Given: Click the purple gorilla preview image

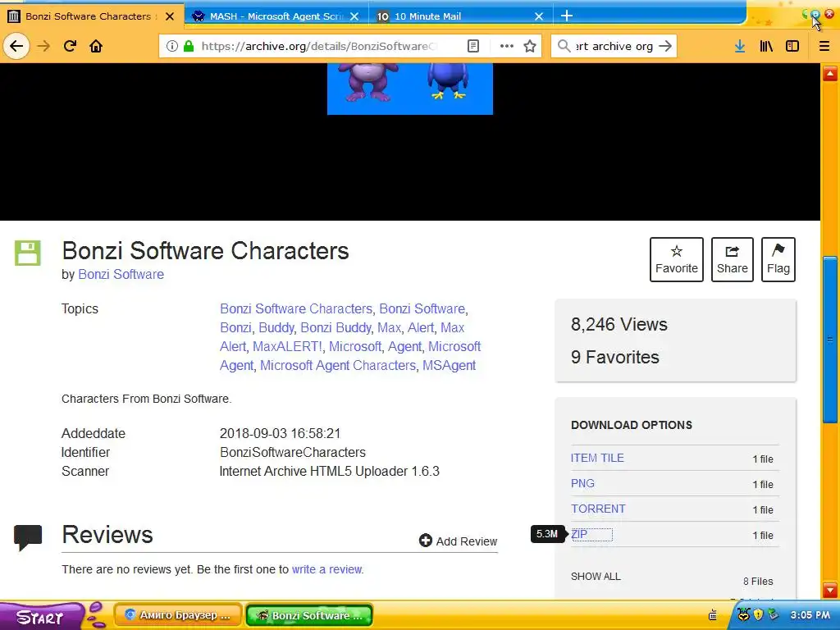Looking at the screenshot, I should point(368,82).
